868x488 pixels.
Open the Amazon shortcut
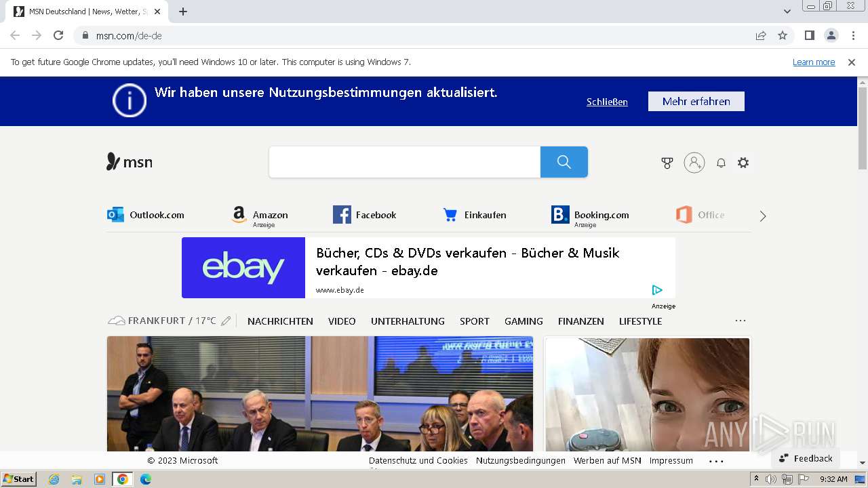(259, 216)
